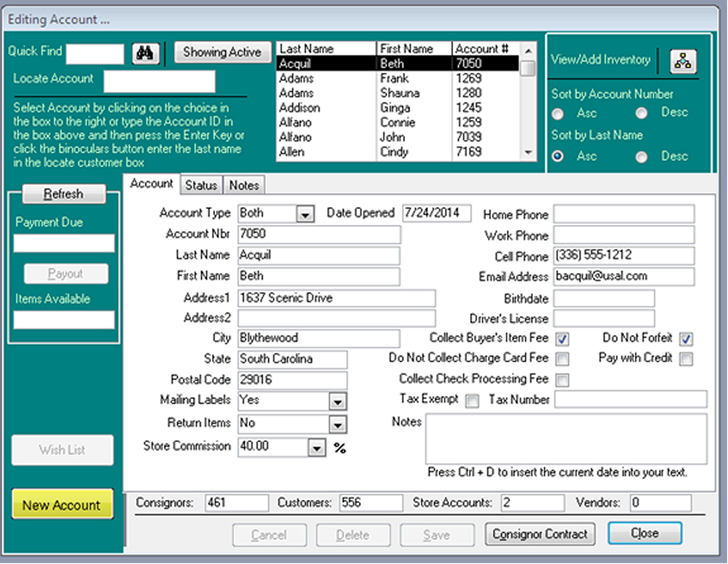Screen dimensions: 728x564
Task: Open the Consignor Contract
Action: (540, 534)
